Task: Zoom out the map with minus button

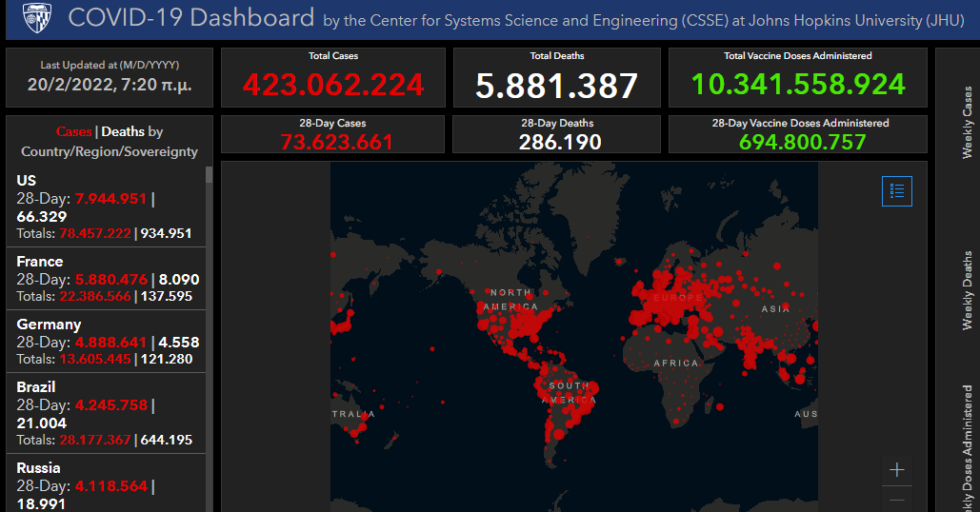Action: (896, 500)
